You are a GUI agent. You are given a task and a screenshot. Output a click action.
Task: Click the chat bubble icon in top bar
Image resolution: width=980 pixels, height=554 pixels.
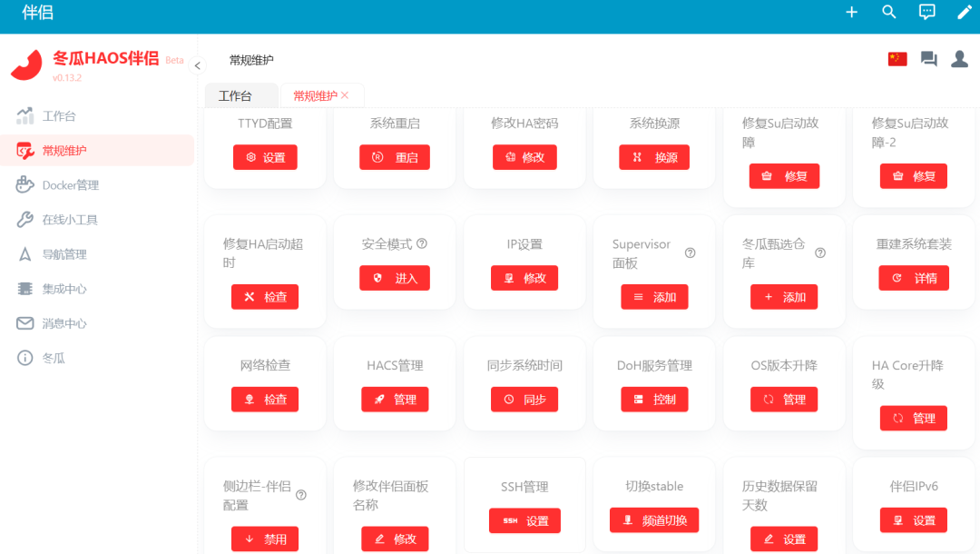(x=926, y=12)
